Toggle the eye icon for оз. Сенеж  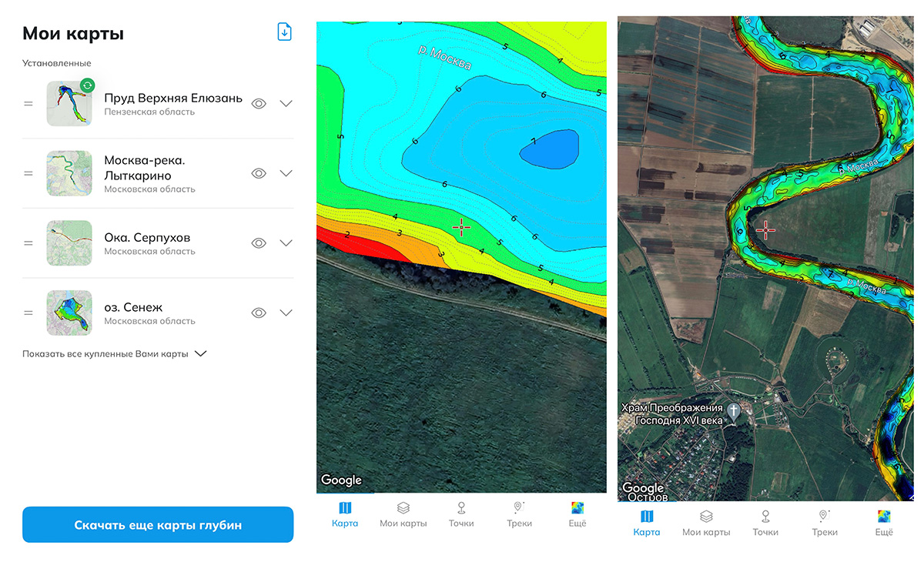259,313
